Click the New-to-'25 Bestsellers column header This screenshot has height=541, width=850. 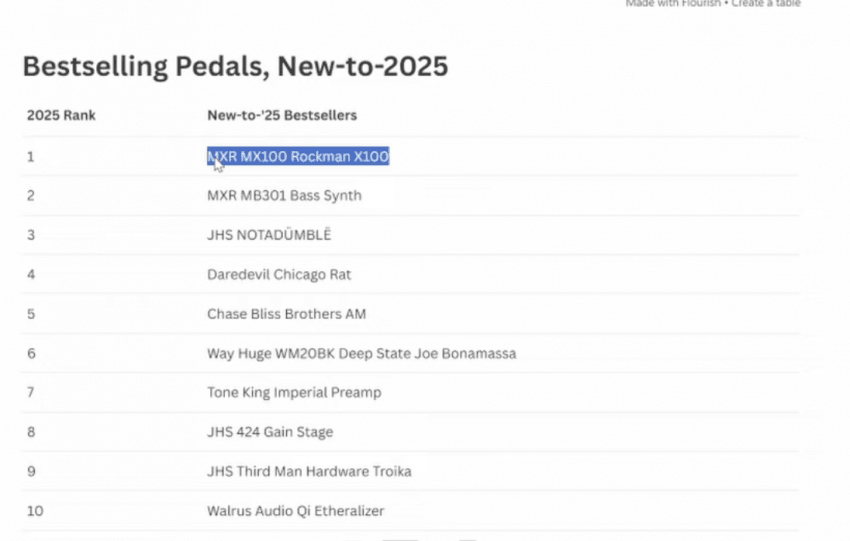click(282, 116)
